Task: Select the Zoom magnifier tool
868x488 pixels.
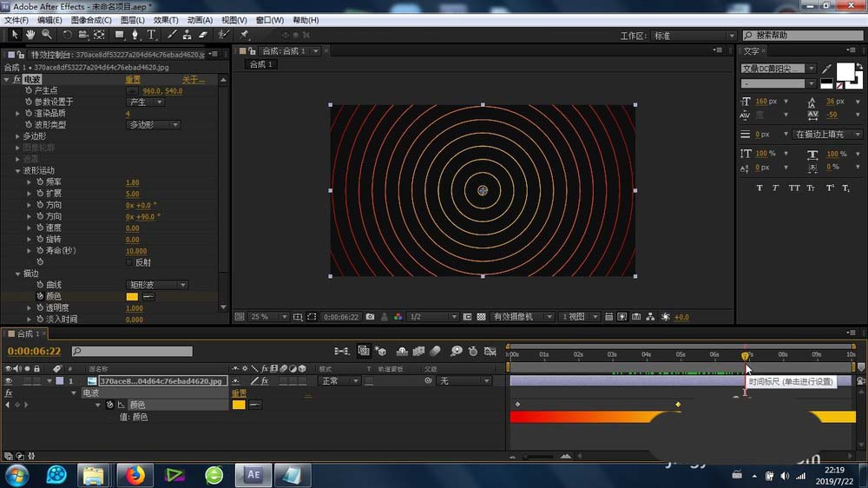Action: [46, 35]
